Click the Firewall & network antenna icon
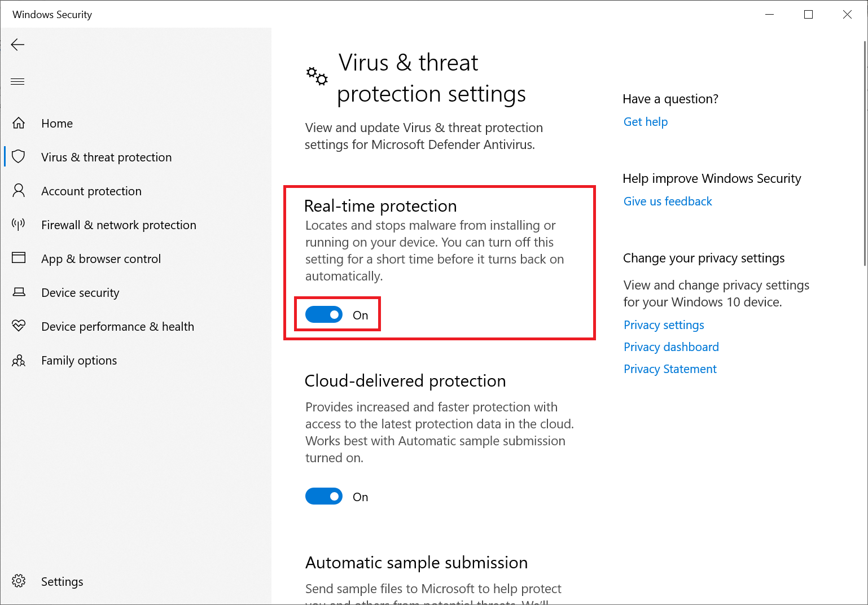This screenshot has width=868, height=605. coord(19,225)
